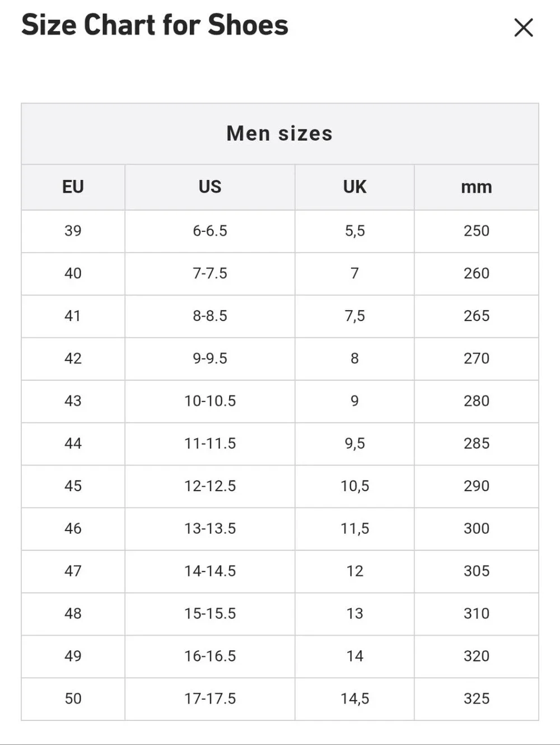Click EU size 39 cell

(x=73, y=231)
